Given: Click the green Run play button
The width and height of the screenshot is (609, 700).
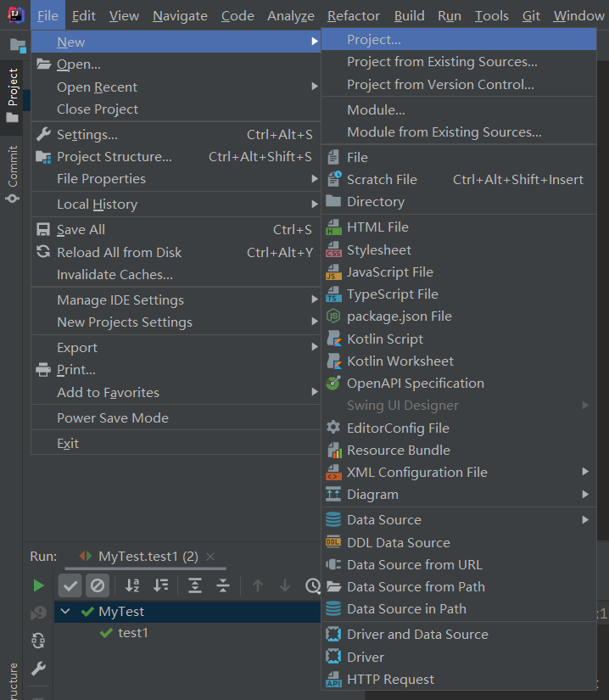Looking at the screenshot, I should click(x=39, y=585).
